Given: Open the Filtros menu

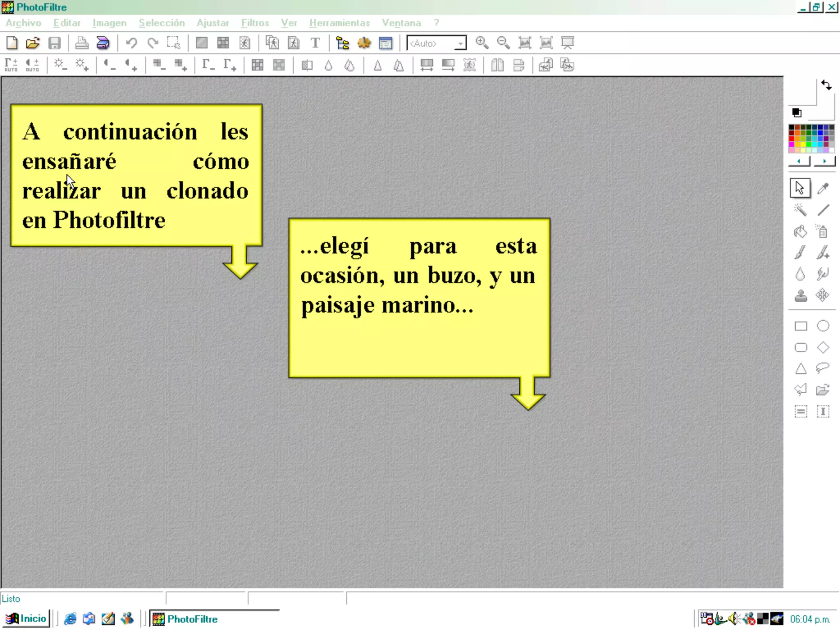Looking at the screenshot, I should click(x=255, y=23).
